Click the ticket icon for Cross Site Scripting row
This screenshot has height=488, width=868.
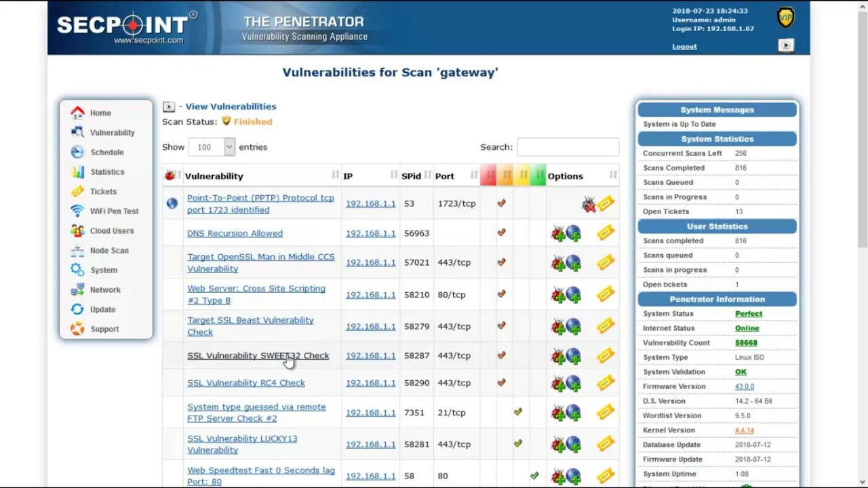[606, 294]
